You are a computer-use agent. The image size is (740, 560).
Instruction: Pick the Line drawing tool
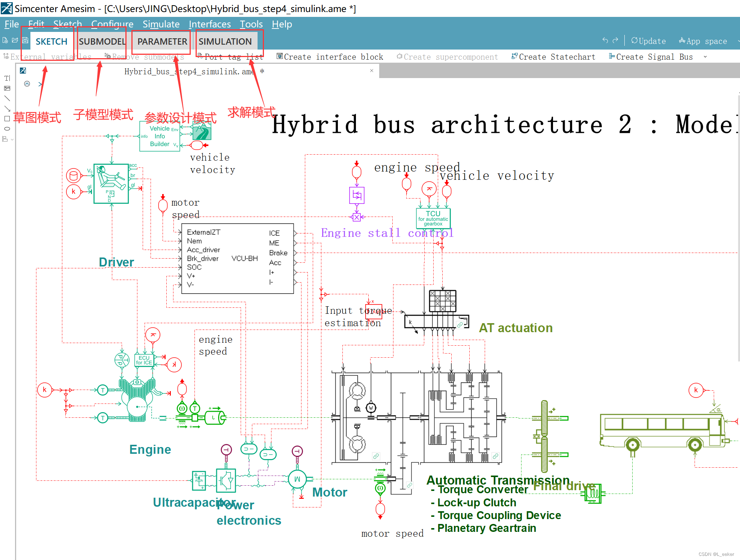7,98
